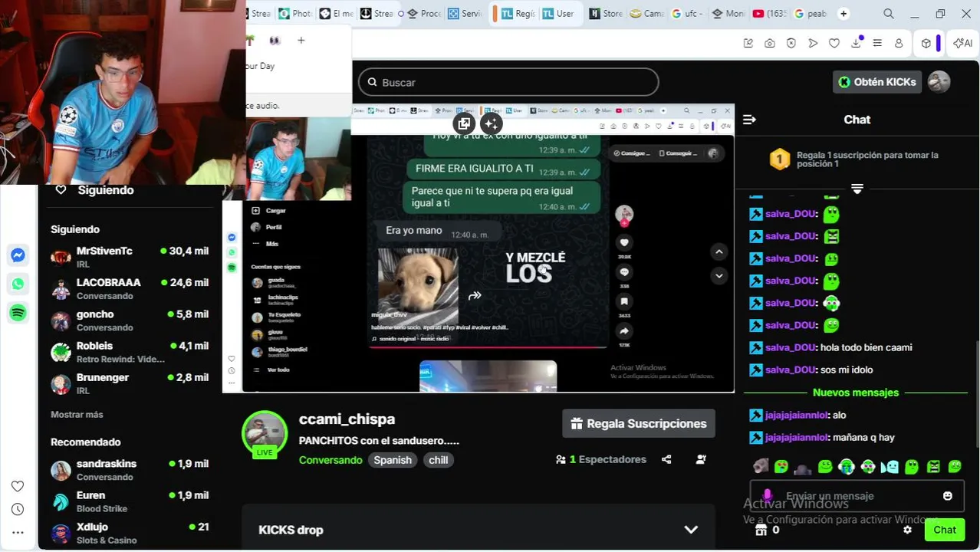Click the heart icon in browser sidebar bottom
This screenshot has height=552, width=980.
pyautogui.click(x=18, y=486)
